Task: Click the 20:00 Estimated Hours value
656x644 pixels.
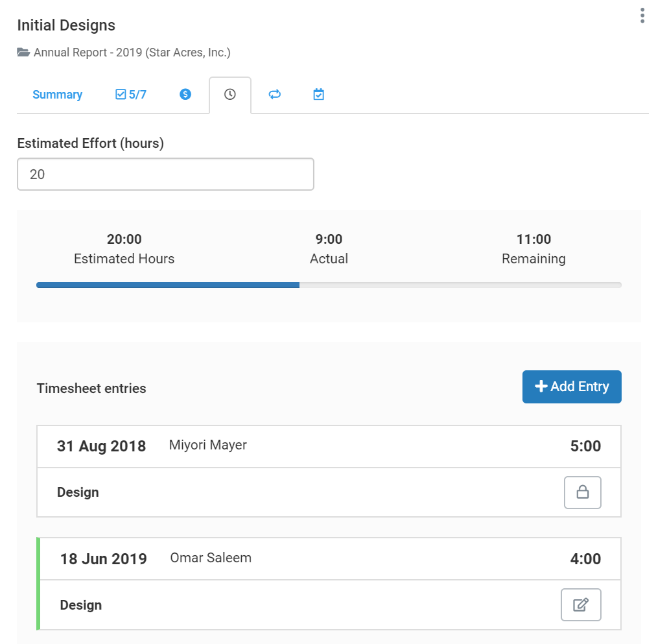Action: pos(124,239)
